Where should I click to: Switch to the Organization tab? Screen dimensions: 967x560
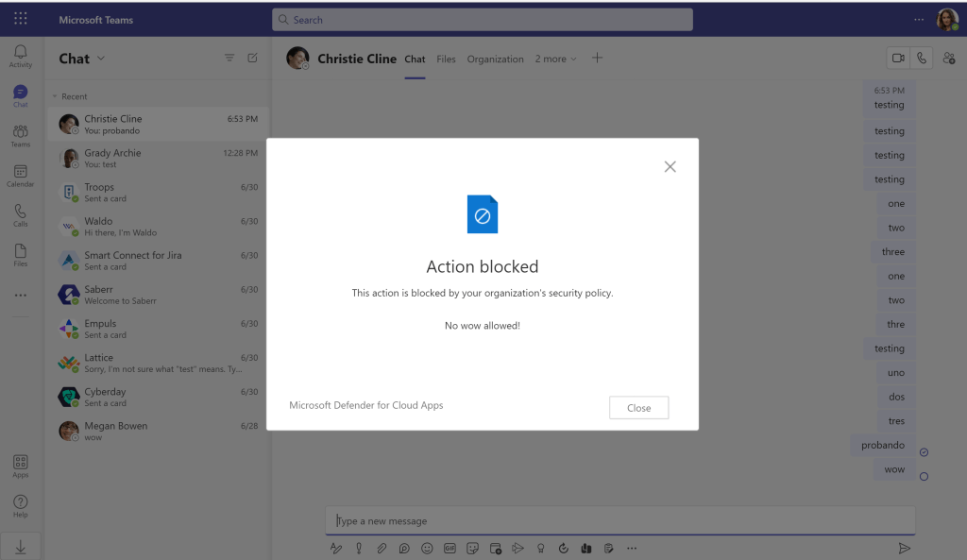(x=495, y=59)
